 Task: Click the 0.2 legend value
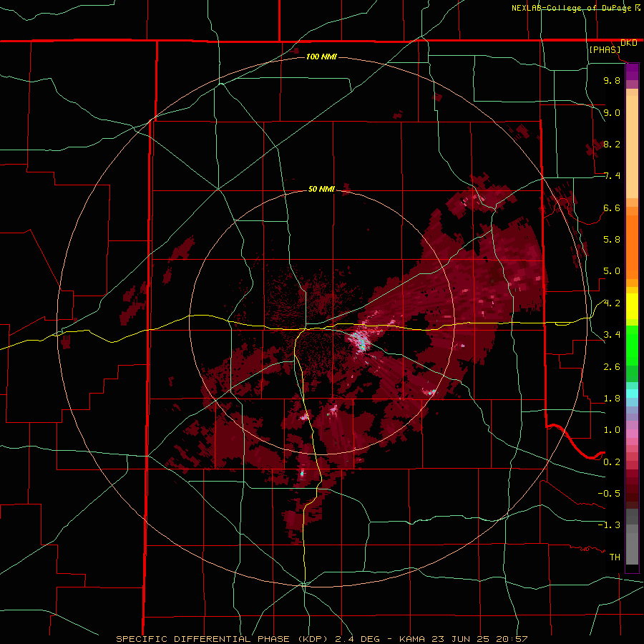(612, 462)
